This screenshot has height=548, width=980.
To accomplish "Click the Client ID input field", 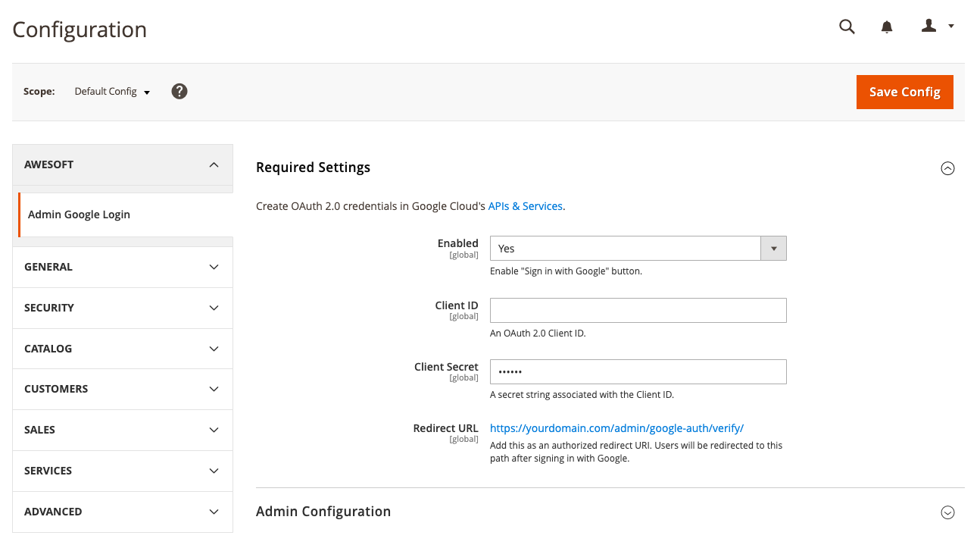I will pyautogui.click(x=638, y=311).
